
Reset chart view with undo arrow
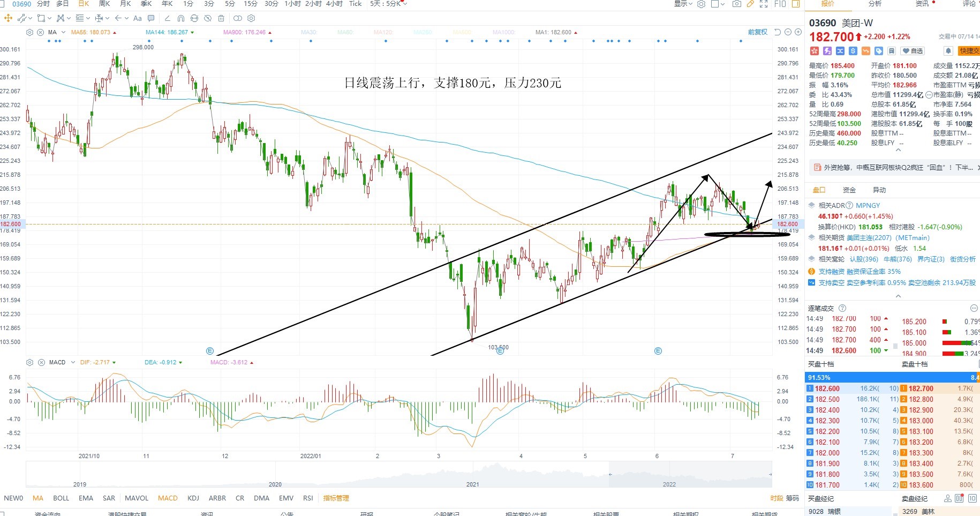(x=778, y=32)
